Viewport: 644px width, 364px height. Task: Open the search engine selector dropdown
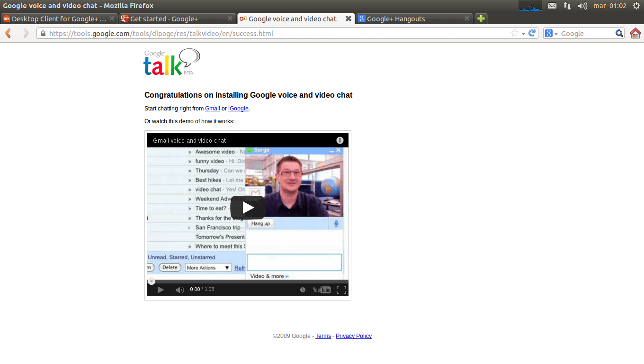552,33
